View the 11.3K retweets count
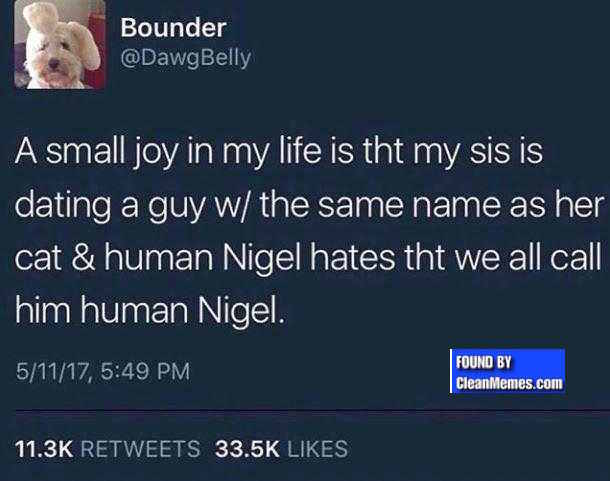The height and width of the screenshot is (481, 610). pos(44,449)
